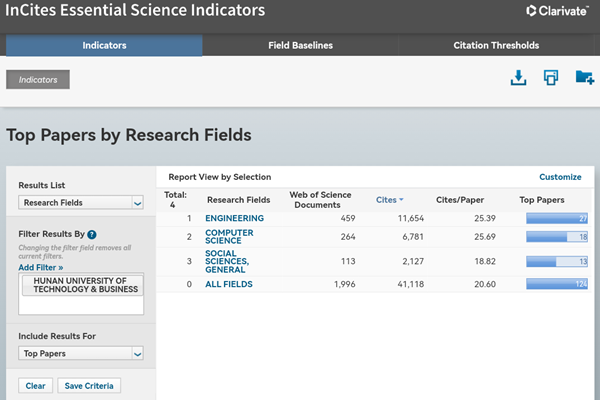Image resolution: width=600 pixels, height=400 pixels.
Task: Click the copy/print window icon
Action: [x=551, y=78]
